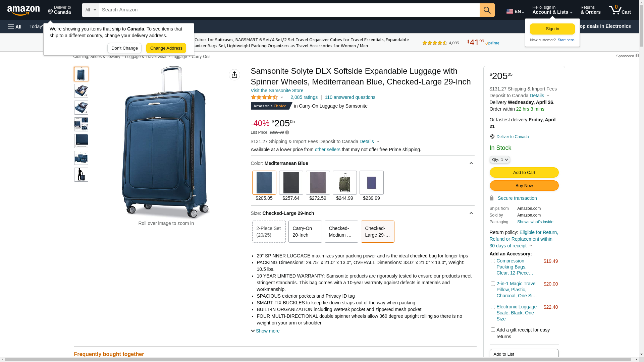Viewport: 644px width, 362px height.
Task: Open the shopping cart icon
Action: pos(619,10)
